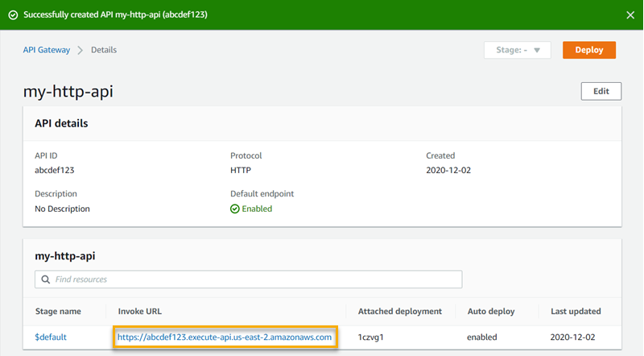
Task: Click the Enabled checkmark status icon
Action: tap(234, 209)
